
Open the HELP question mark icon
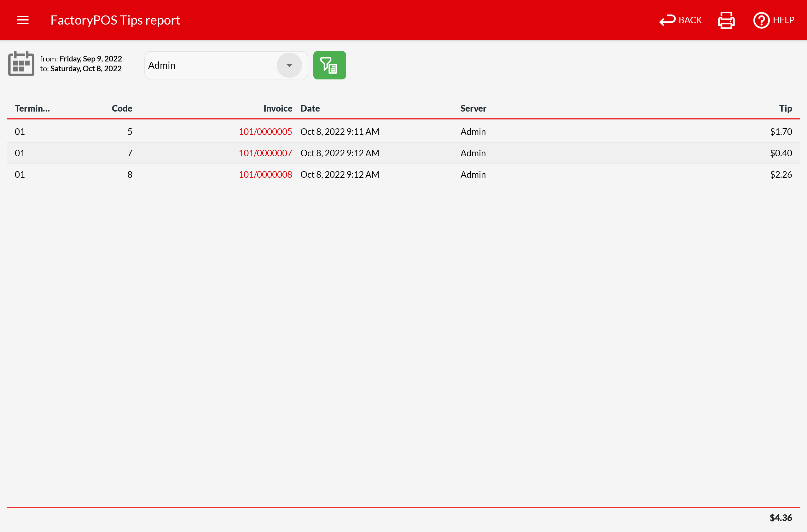(761, 20)
